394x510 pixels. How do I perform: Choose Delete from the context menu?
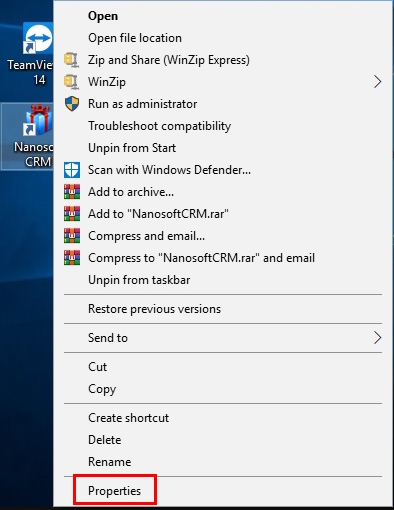[x=104, y=440]
